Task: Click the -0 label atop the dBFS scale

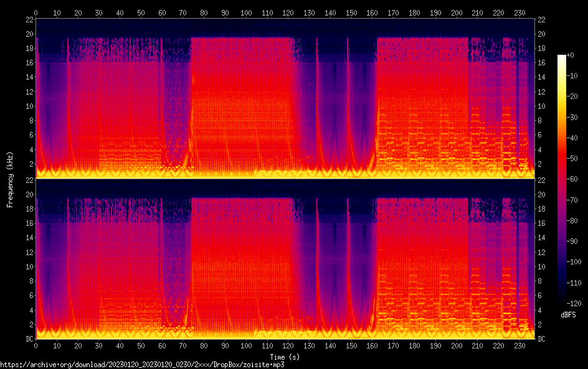Action: click(580, 56)
